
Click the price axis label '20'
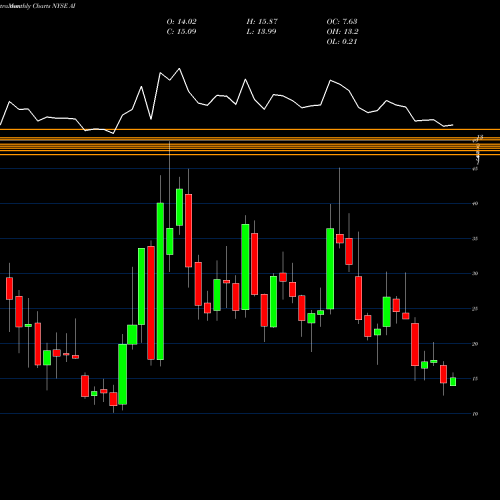tap(475, 344)
